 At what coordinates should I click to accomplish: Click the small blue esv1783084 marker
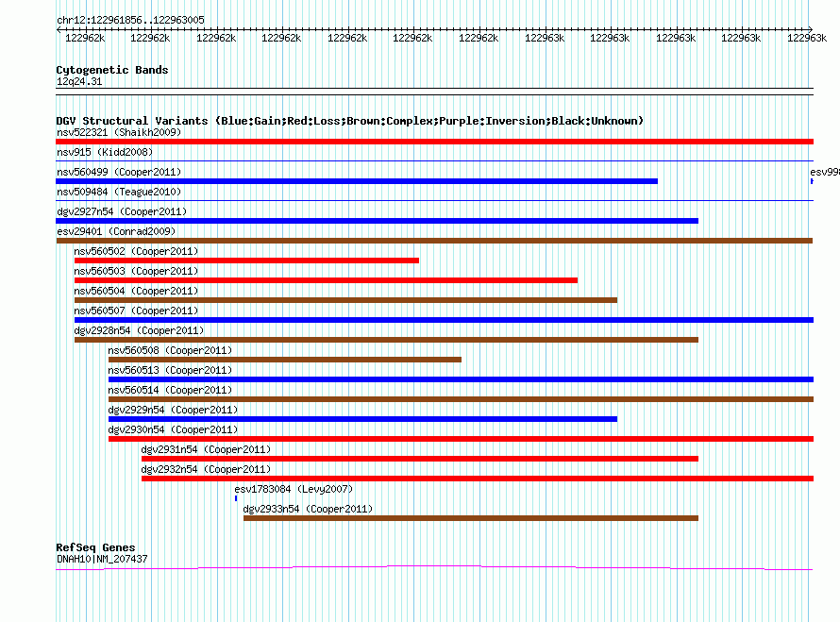236,498
